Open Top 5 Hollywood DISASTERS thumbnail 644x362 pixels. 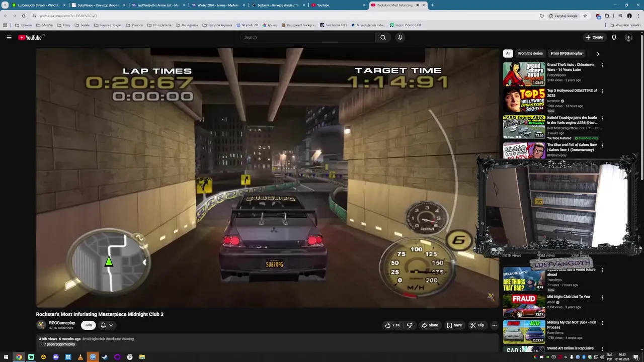pyautogui.click(x=524, y=101)
